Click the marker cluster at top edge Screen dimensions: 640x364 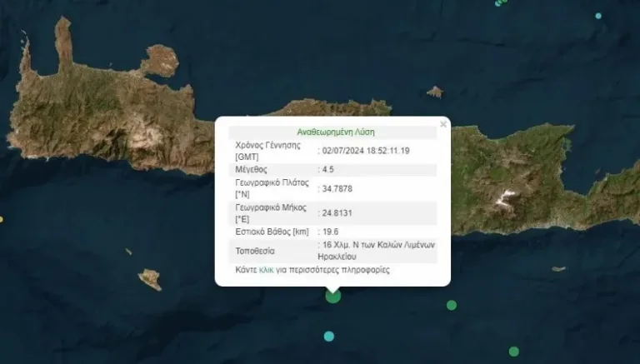[x=499, y=2]
